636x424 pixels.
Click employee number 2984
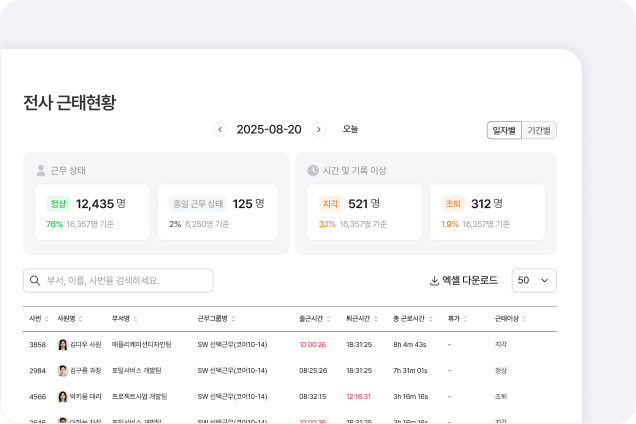point(37,370)
